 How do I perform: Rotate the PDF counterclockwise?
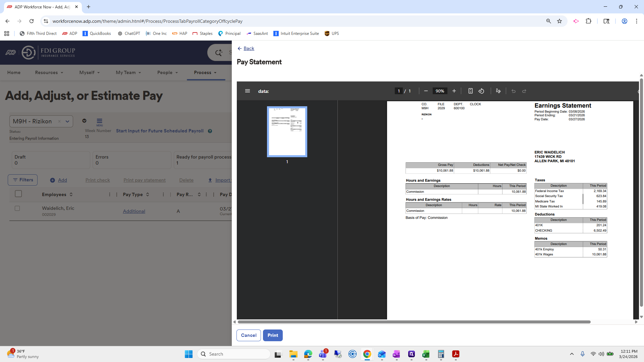click(481, 91)
